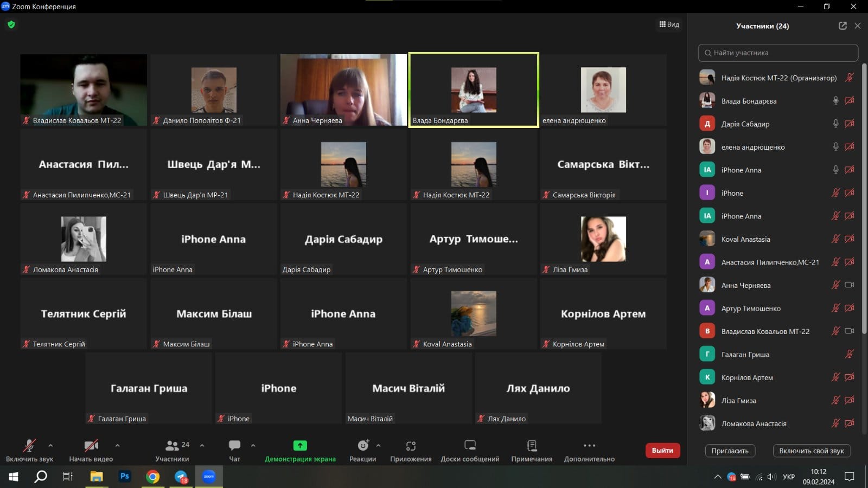Expand the chevron beside the Chat button
Screen dimensions: 868x488
[253, 446]
